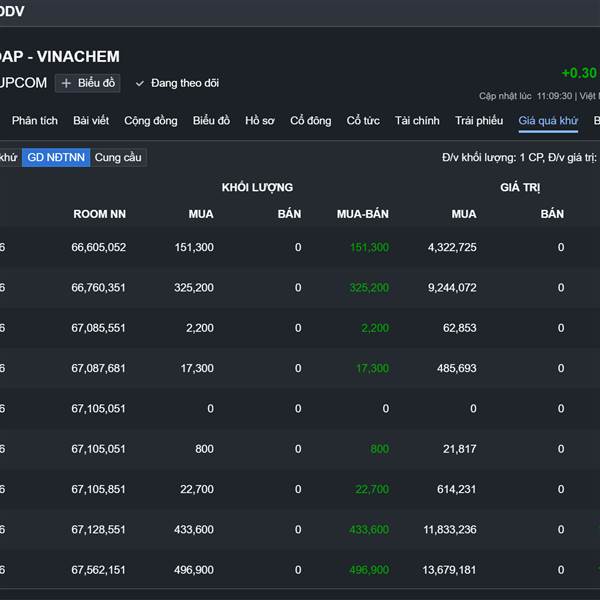This screenshot has width=600, height=600.
Task: Click MUA header under KHỐI LƯỢNG
Action: click(200, 214)
